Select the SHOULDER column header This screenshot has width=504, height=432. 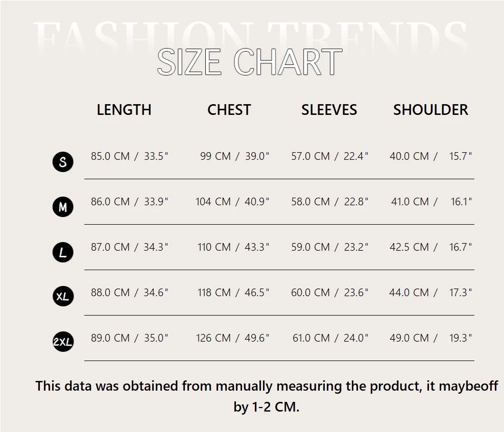[430, 110]
